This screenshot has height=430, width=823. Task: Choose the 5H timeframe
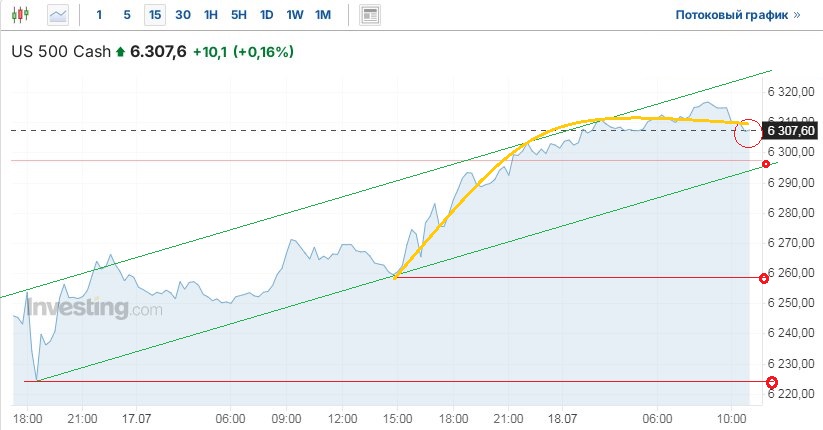pos(238,15)
